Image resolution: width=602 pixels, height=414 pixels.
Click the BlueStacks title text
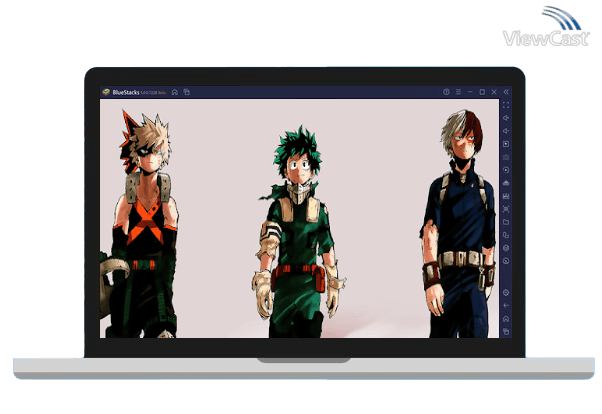point(126,92)
